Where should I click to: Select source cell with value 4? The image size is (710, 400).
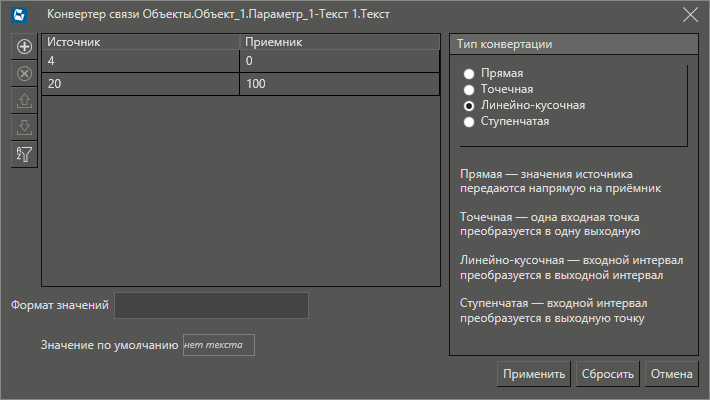141,61
